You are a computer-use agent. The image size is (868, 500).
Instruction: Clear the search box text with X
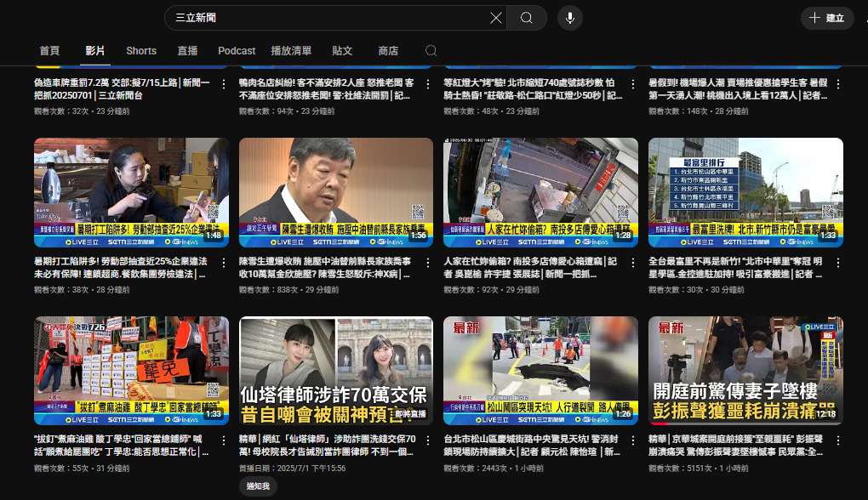[496, 18]
